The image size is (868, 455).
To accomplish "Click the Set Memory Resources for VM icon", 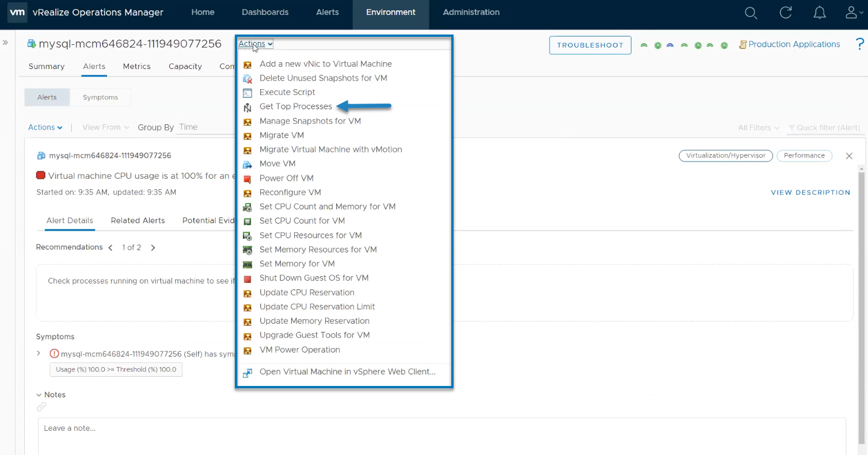I will click(x=248, y=250).
